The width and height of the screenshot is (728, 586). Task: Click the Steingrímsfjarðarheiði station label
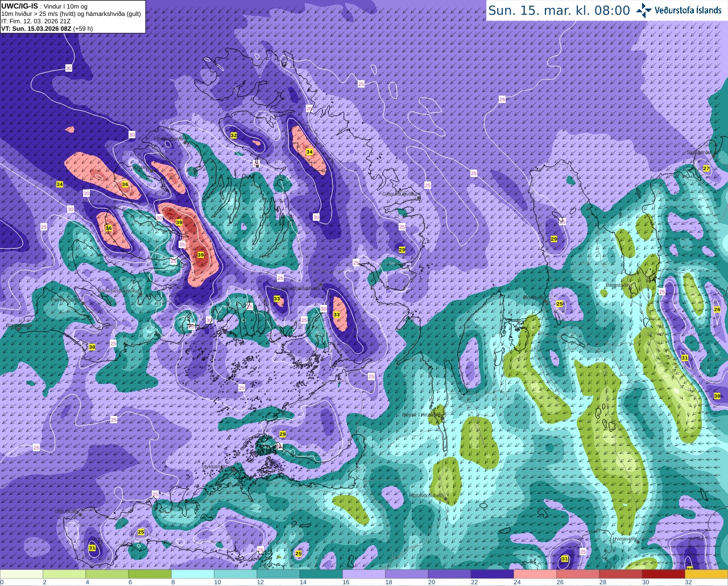(x=295, y=288)
